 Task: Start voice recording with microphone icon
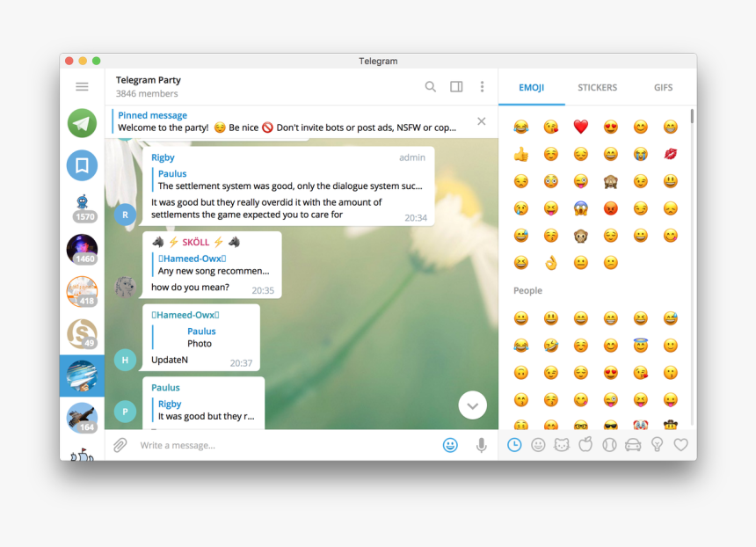tap(481, 445)
